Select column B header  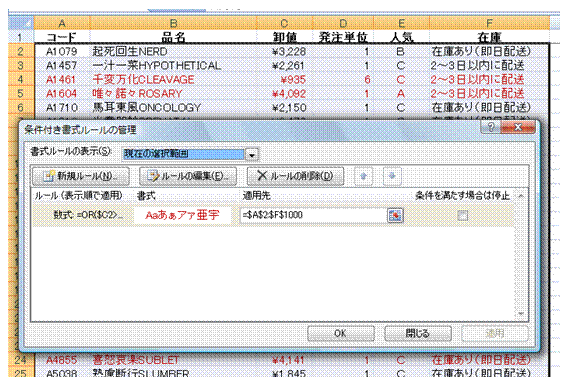[x=174, y=24]
